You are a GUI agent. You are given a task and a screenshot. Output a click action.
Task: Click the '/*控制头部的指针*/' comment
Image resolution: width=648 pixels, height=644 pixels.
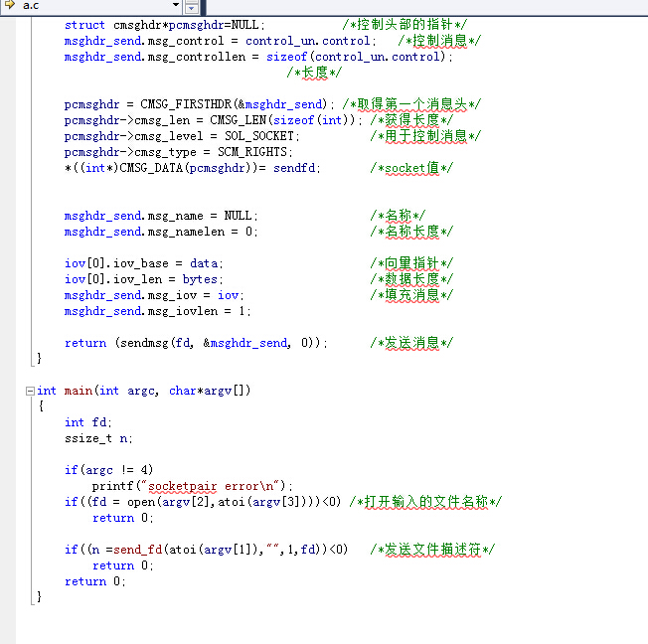click(x=405, y=25)
